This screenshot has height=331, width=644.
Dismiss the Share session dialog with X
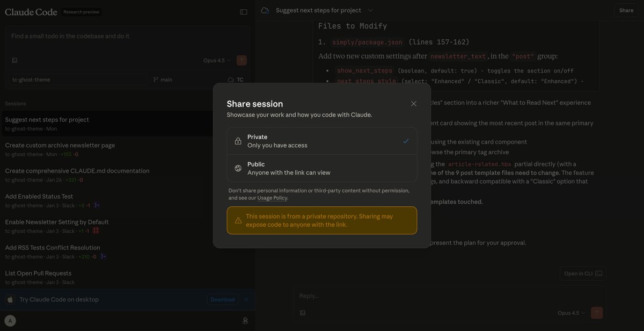pos(413,103)
